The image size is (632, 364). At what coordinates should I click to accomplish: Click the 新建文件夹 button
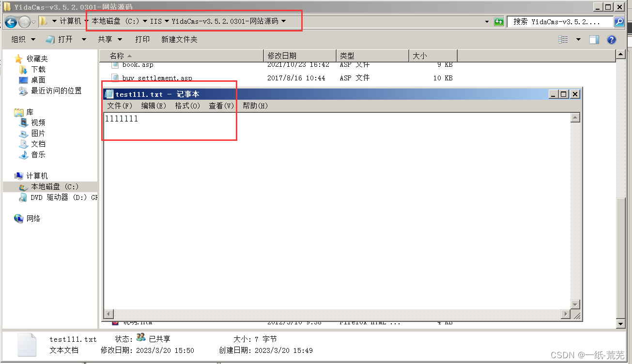[179, 40]
